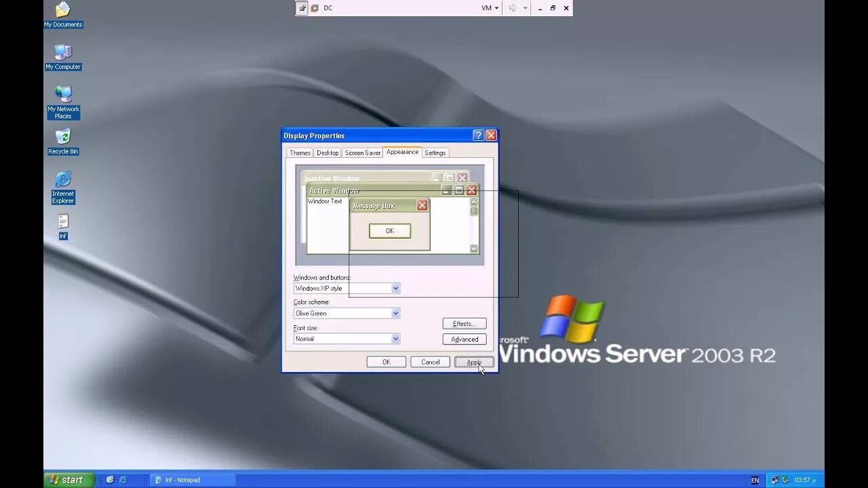The height and width of the screenshot is (488, 868).
Task: Expand the Font size dropdown
Action: tap(395, 339)
